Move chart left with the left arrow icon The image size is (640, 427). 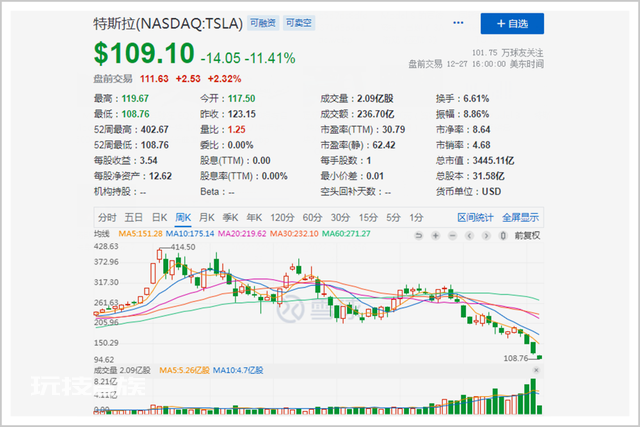click(x=469, y=236)
